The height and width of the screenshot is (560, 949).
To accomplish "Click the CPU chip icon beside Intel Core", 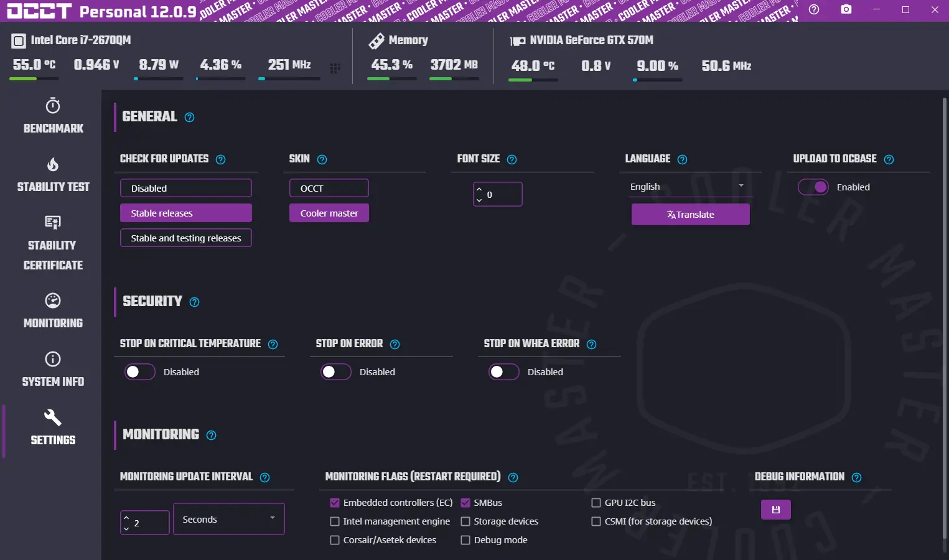I will click(x=19, y=41).
